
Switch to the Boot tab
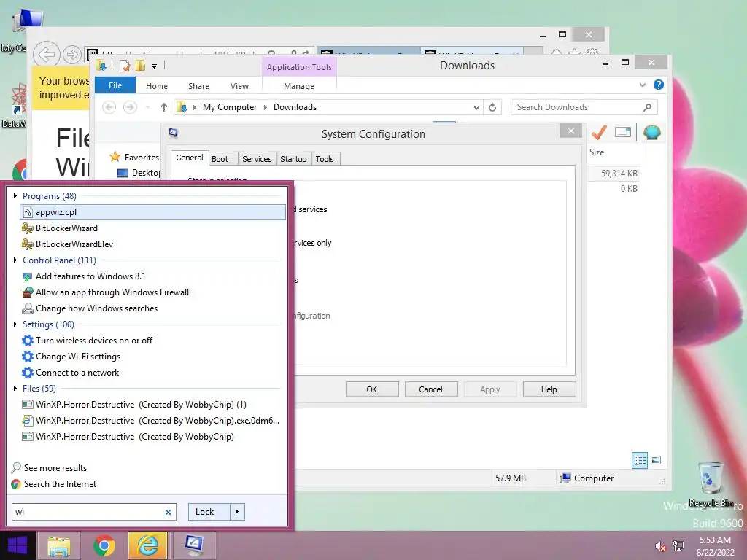pos(220,159)
